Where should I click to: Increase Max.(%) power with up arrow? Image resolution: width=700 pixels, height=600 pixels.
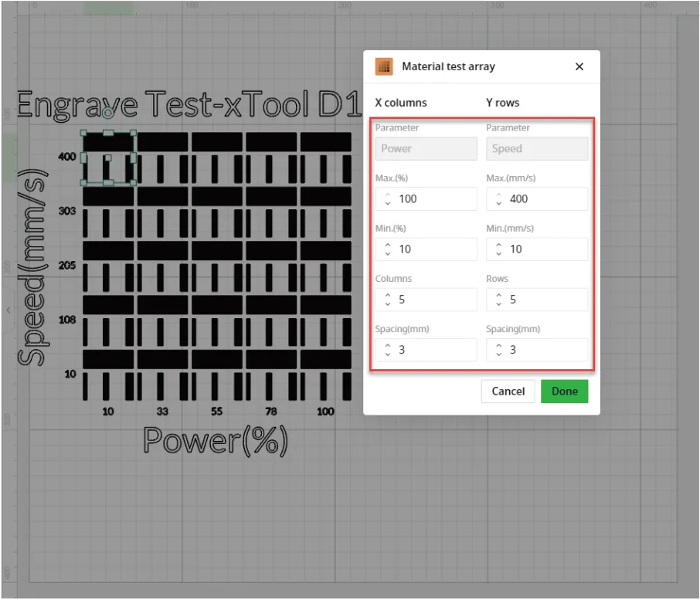coord(388,195)
